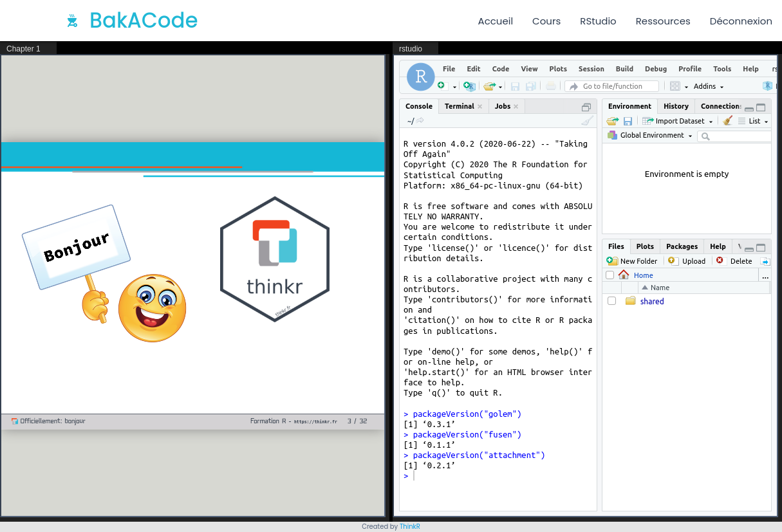Open the shared folder name
Screen dimensions: 782x532
pyautogui.click(x=652, y=301)
